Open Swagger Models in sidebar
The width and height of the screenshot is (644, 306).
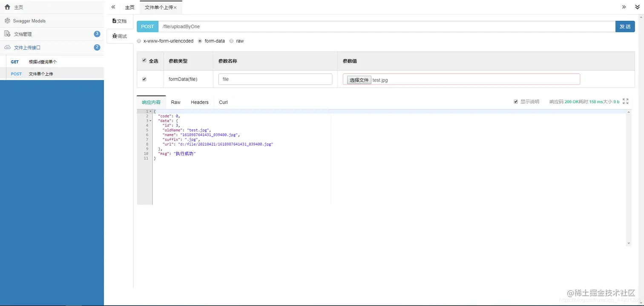click(52, 21)
